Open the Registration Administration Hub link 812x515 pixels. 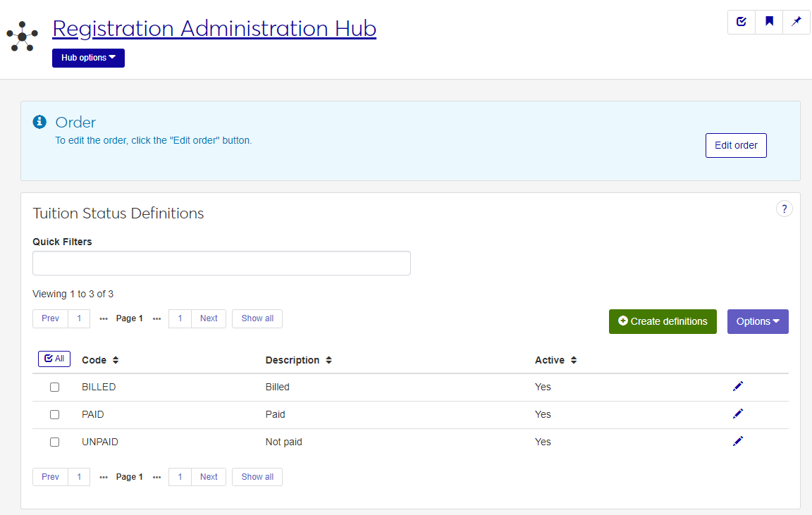[x=214, y=28]
